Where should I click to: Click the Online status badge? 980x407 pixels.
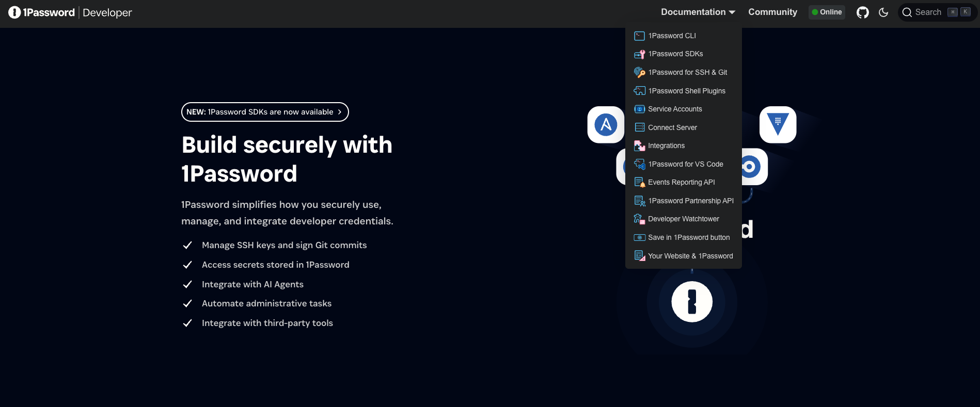click(827, 12)
